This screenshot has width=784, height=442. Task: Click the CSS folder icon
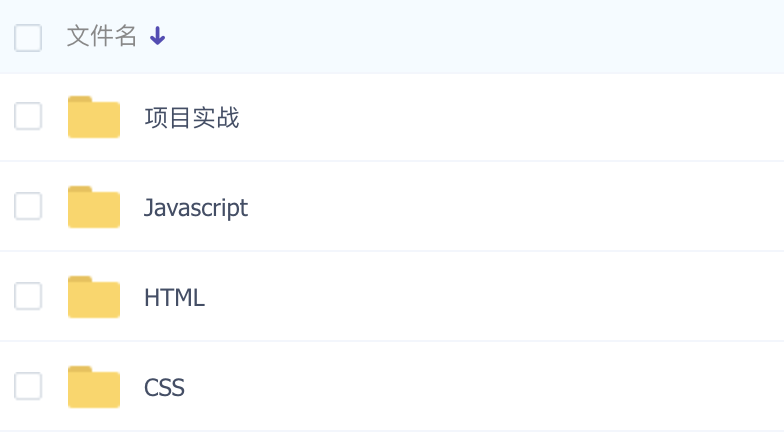point(94,387)
